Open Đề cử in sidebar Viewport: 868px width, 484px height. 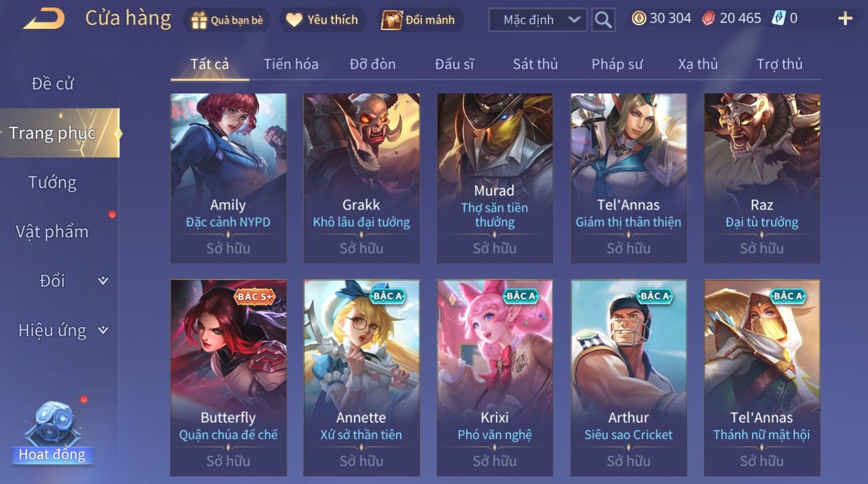pyautogui.click(x=52, y=84)
